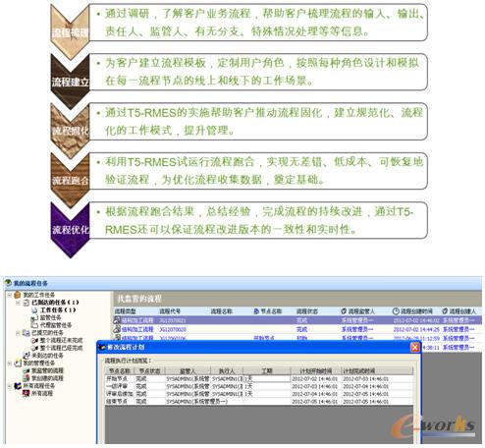Click the 工期 cell of 开始节点 row

tap(267, 378)
